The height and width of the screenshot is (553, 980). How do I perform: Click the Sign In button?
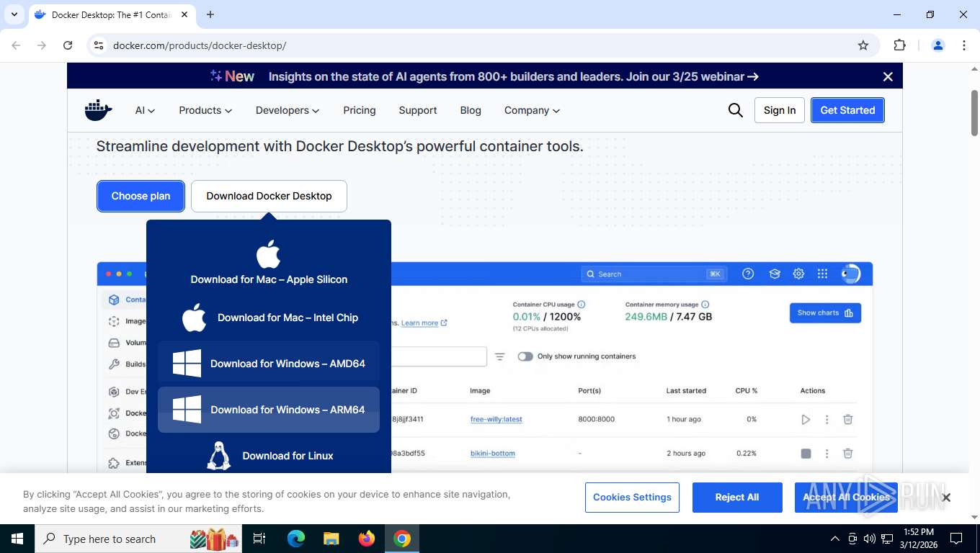point(780,110)
